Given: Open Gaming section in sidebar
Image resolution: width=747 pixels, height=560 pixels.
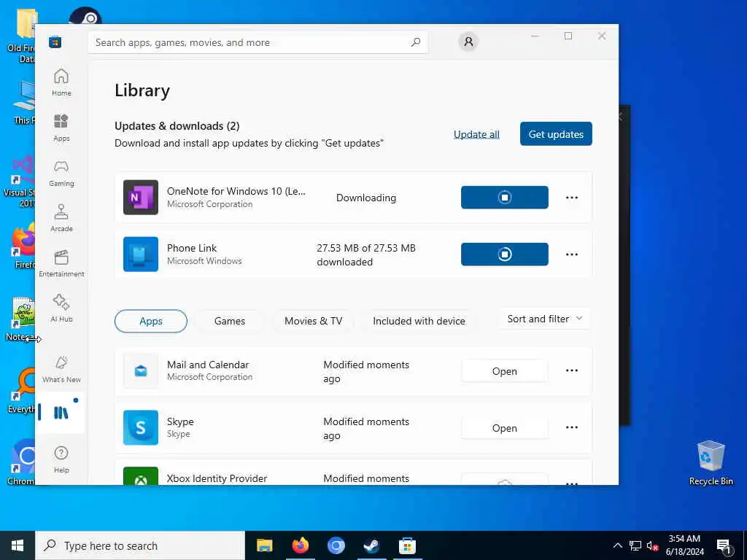Looking at the screenshot, I should pyautogui.click(x=61, y=173).
